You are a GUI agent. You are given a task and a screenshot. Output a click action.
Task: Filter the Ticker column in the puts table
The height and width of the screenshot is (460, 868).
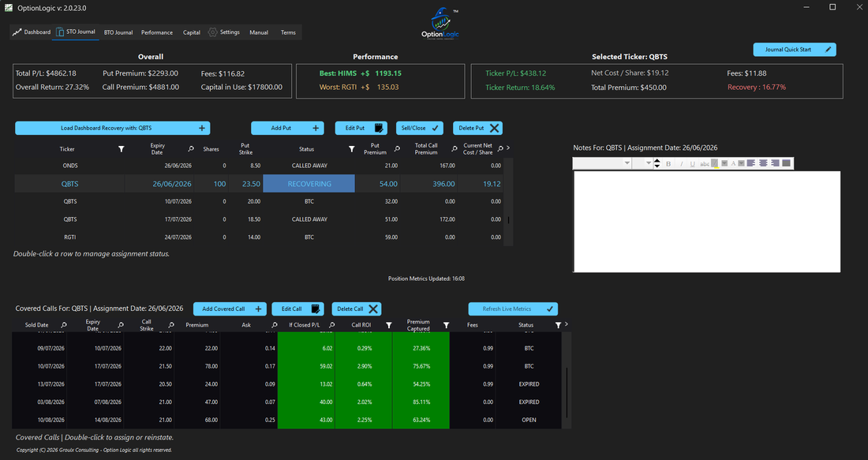pos(122,149)
